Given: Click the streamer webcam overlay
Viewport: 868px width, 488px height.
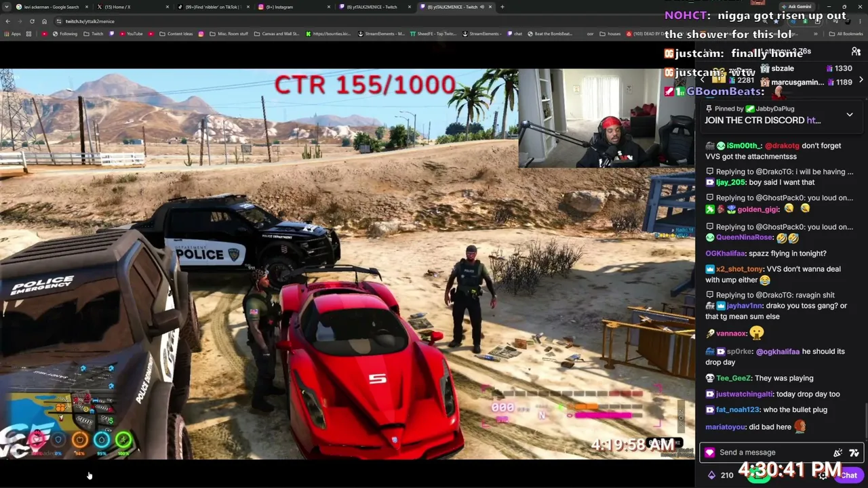Looking at the screenshot, I should pyautogui.click(x=606, y=118).
